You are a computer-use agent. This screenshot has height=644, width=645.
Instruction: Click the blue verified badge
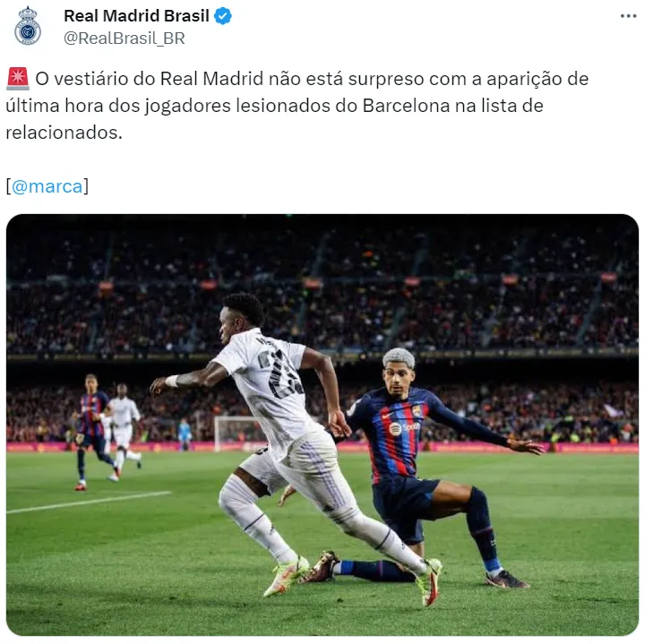point(223,16)
